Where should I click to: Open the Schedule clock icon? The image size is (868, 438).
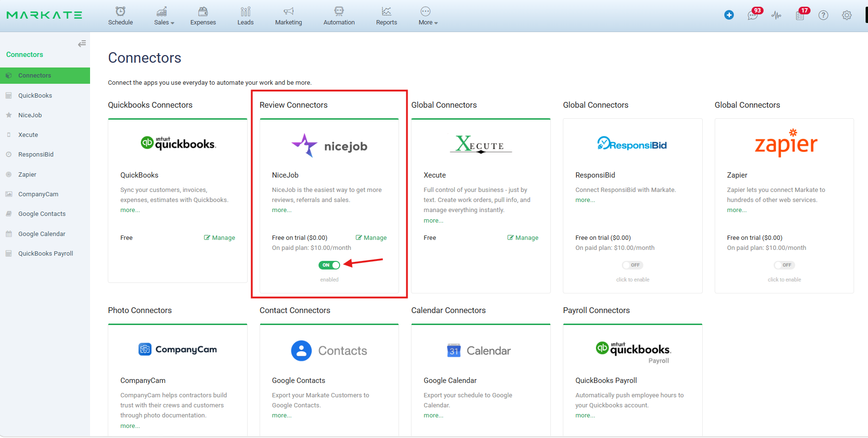pos(121,11)
